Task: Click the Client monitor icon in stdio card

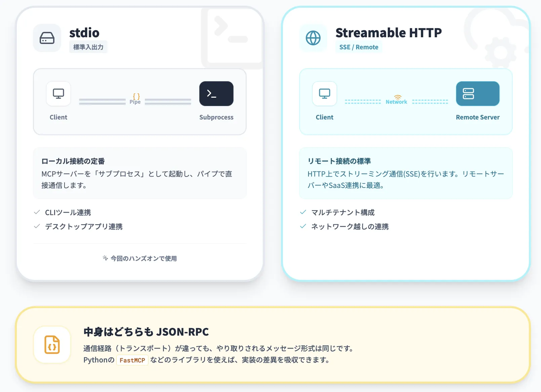Action: [x=58, y=94]
